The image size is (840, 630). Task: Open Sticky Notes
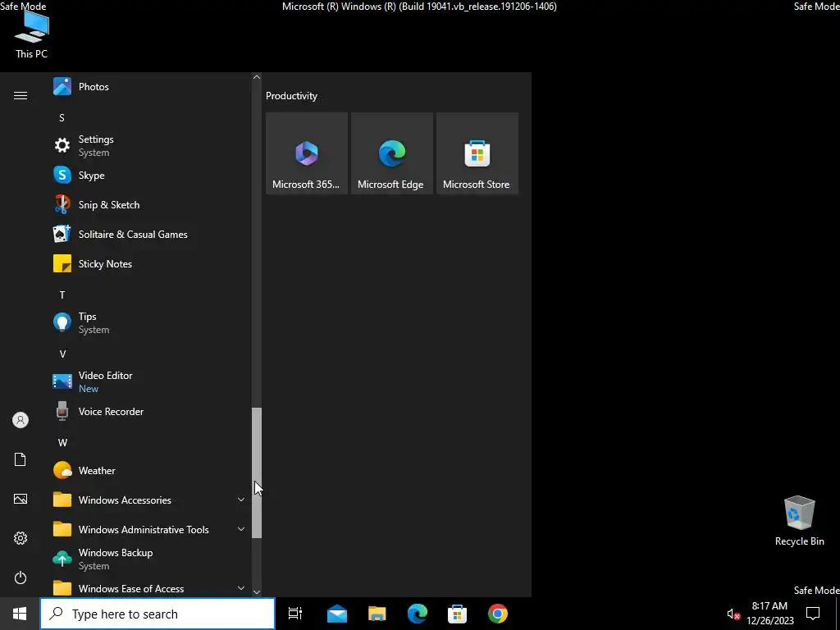pyautogui.click(x=150, y=263)
